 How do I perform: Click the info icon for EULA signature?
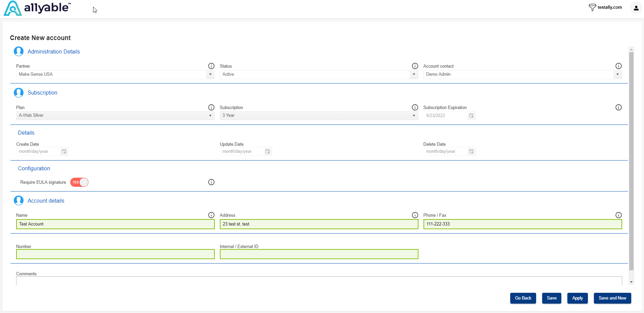click(x=211, y=182)
